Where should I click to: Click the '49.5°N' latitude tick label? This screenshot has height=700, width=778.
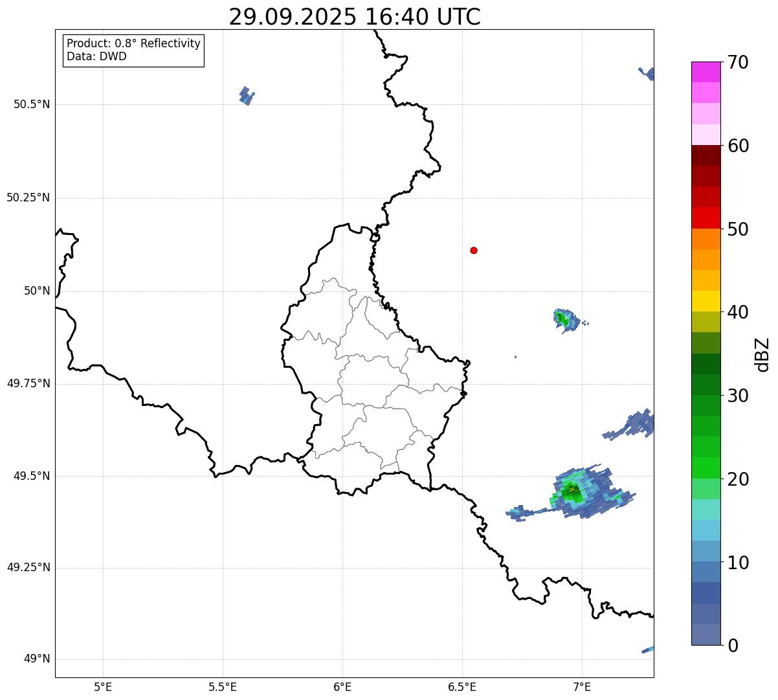(32, 476)
